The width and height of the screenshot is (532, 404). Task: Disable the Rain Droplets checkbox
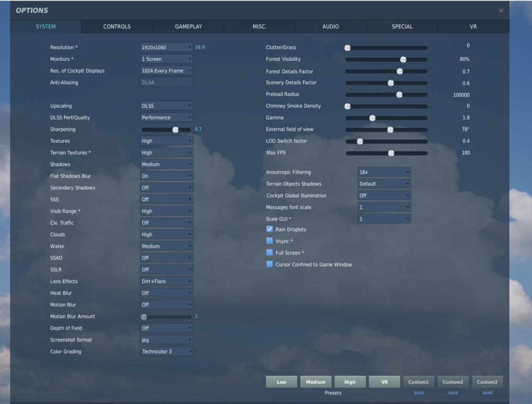269,229
